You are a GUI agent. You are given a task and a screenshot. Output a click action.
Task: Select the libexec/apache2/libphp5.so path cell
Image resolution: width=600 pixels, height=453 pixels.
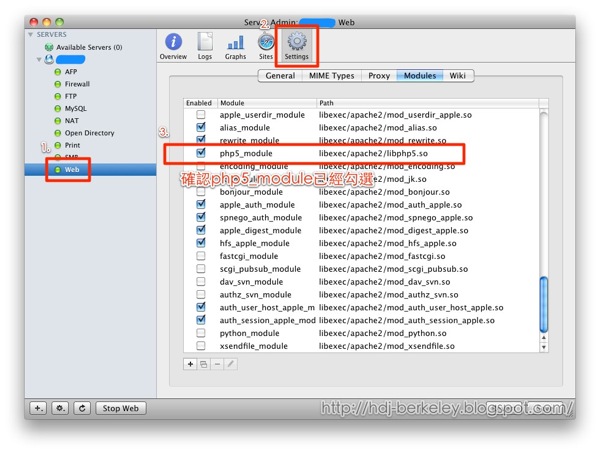pyautogui.click(x=373, y=153)
